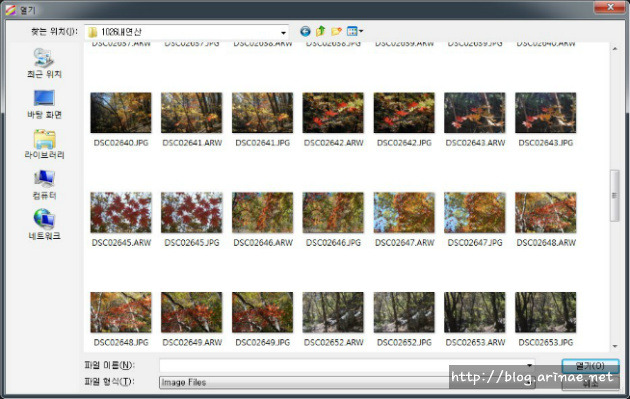Click the vertical scrollbar thumb

pyautogui.click(x=615, y=196)
